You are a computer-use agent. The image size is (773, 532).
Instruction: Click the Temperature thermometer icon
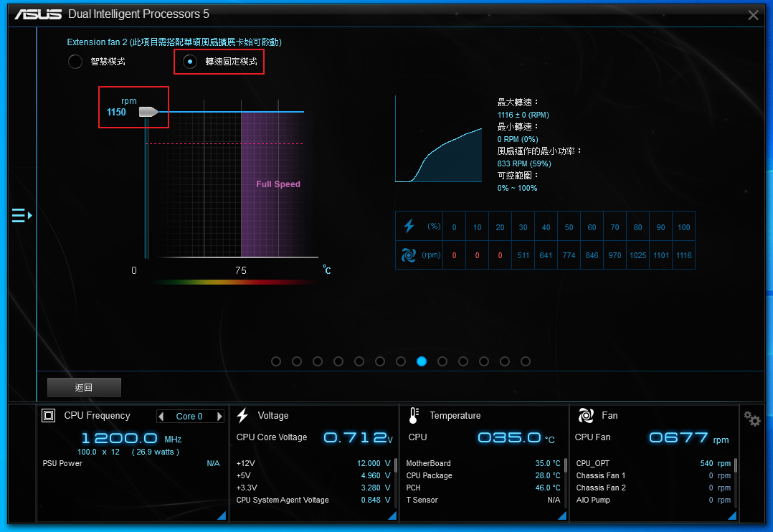tap(414, 416)
